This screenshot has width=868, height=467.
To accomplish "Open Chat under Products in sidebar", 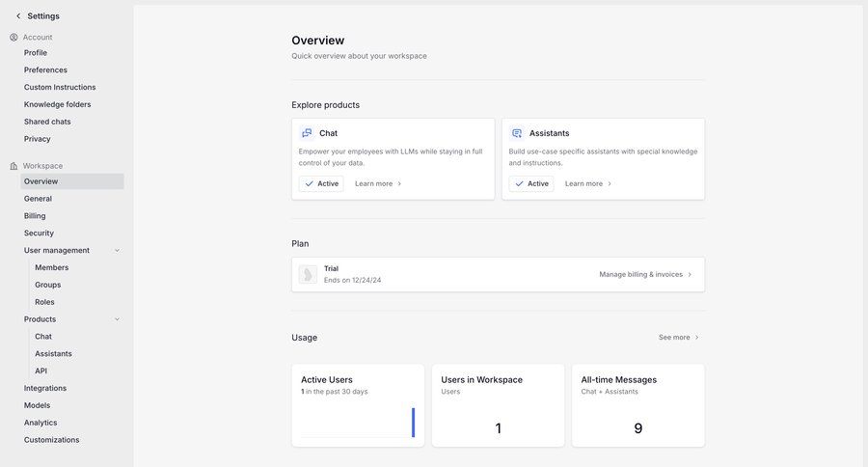I will pos(43,337).
